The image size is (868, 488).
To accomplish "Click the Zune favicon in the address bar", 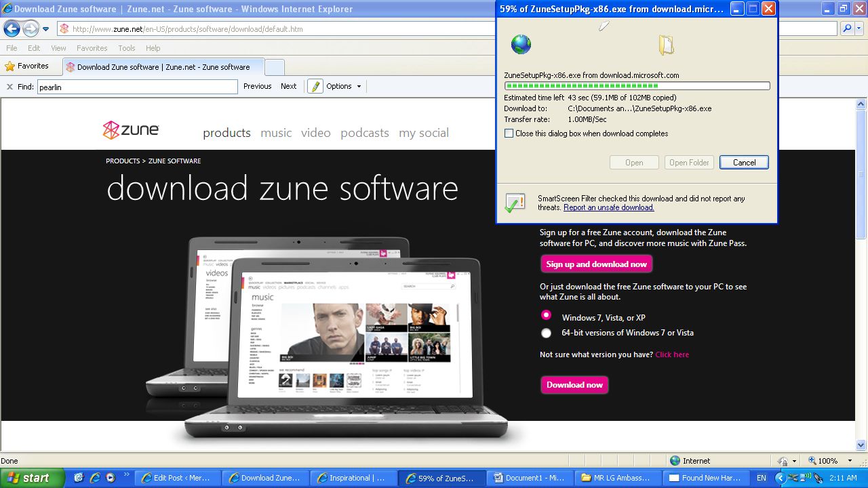I will (x=64, y=29).
